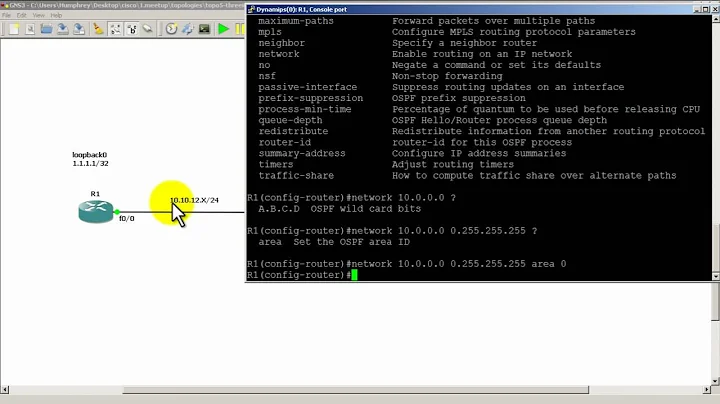Click the right arrow of GNS3 horizontal scrollbar
The height and width of the screenshot is (404, 720).
tap(707, 390)
